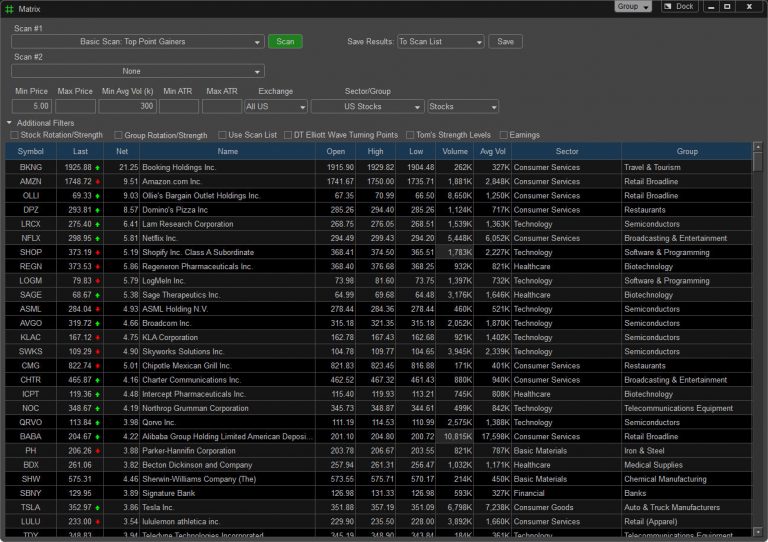
Task: Click the green Scan button
Action: [x=285, y=42]
